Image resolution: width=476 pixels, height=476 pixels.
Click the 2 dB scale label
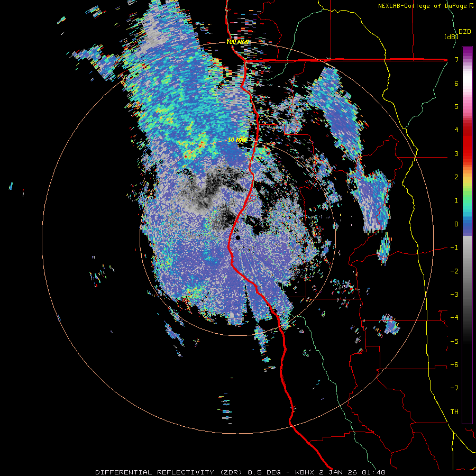(456, 177)
